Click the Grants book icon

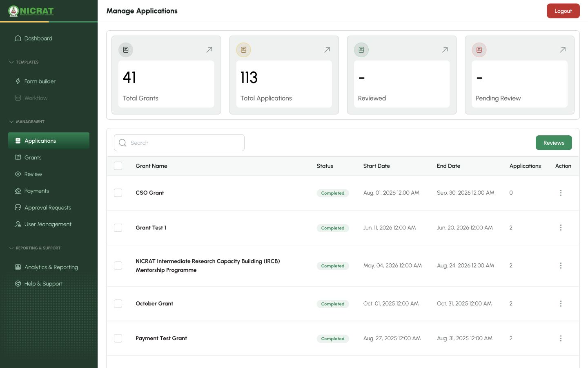[18, 157]
